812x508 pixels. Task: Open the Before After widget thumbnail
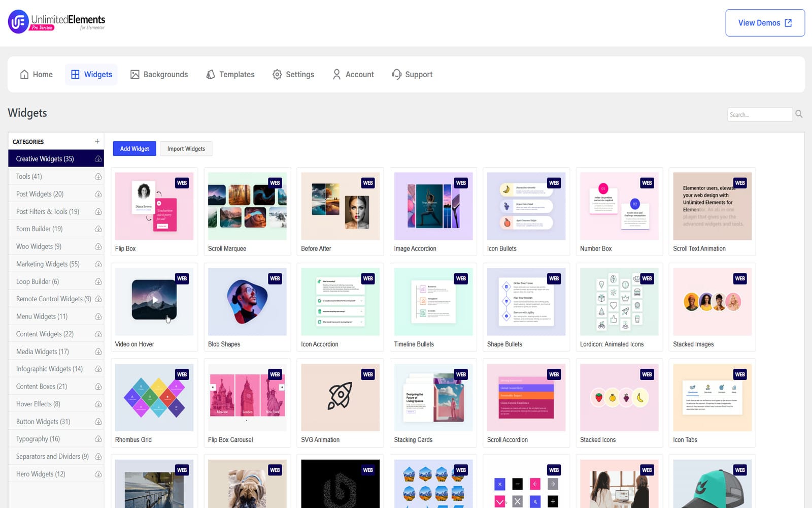(x=340, y=206)
